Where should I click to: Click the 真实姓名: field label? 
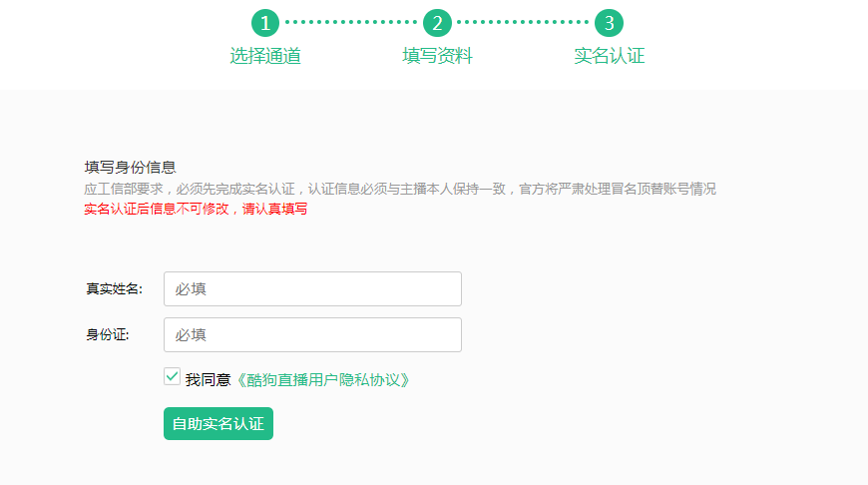tap(114, 289)
